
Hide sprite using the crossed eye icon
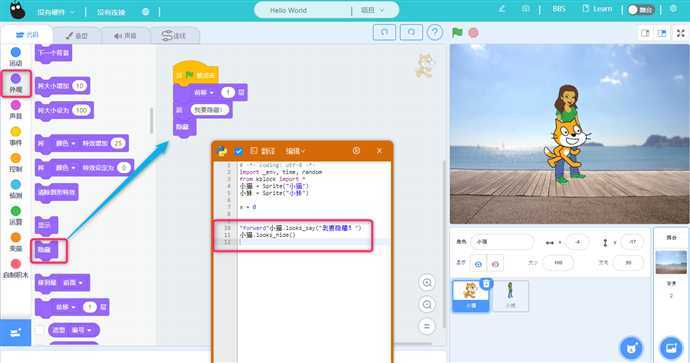click(495, 264)
